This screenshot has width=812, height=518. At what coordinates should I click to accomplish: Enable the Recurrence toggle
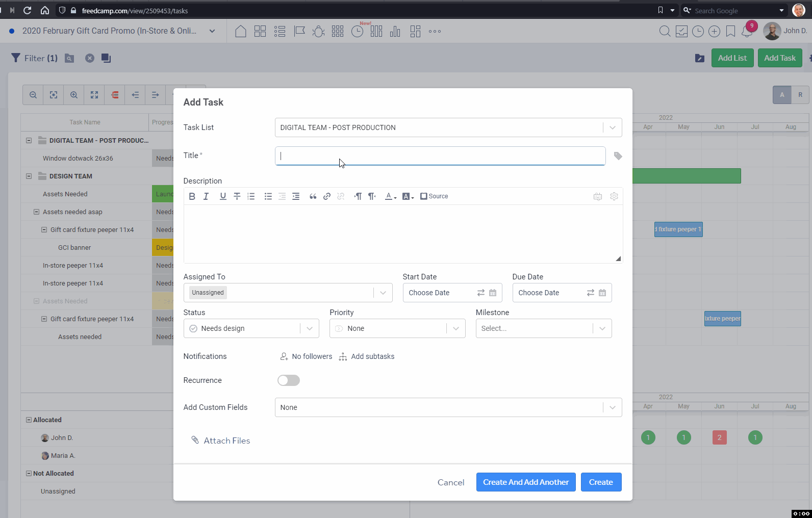[289, 380]
